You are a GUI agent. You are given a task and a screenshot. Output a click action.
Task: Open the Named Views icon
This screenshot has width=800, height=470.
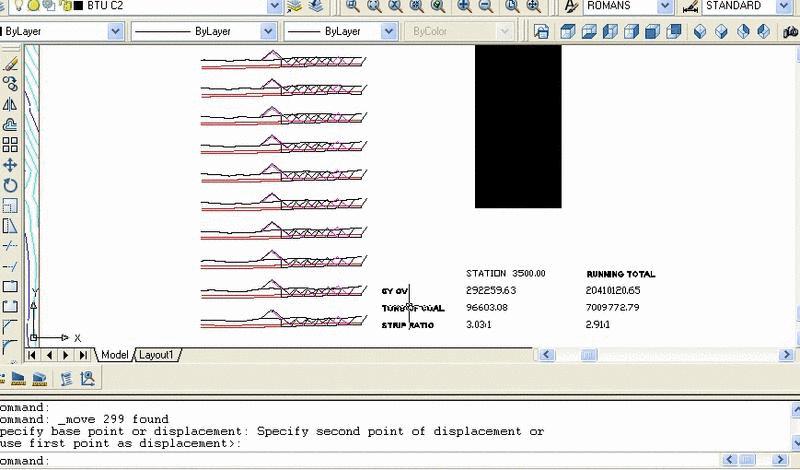point(541,32)
